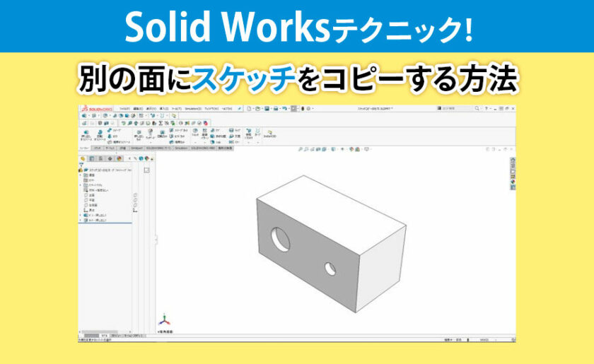Select the センサー (Sensors) tree item

[x=89, y=180]
